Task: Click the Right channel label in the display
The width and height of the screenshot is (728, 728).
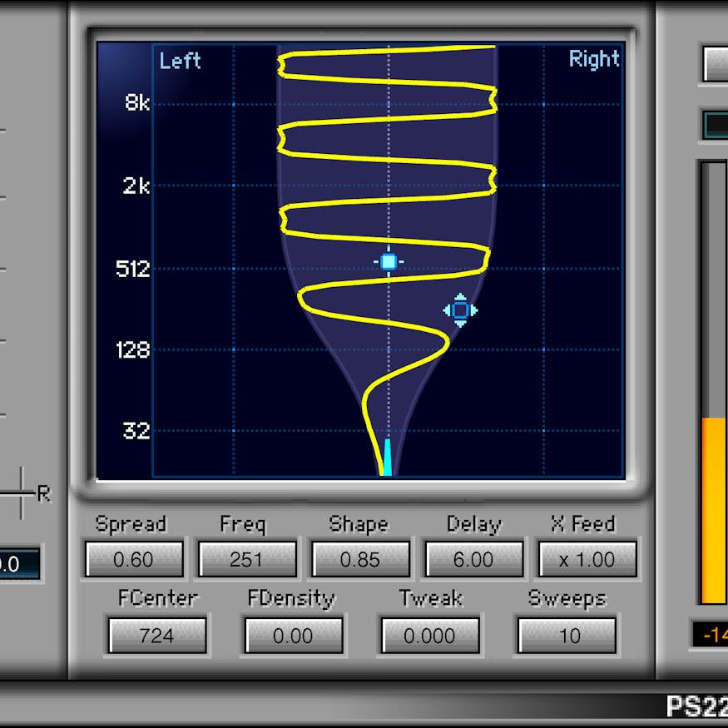Action: click(594, 59)
